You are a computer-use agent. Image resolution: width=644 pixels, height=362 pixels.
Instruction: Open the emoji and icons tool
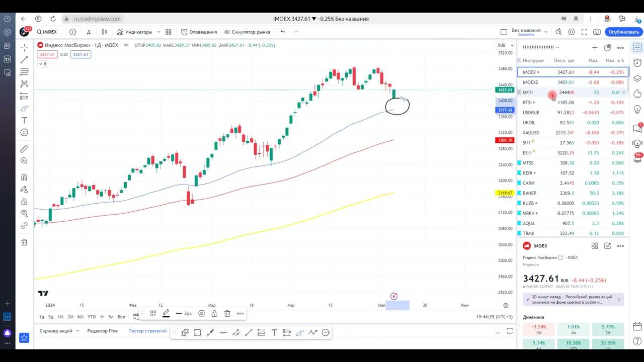24,133
